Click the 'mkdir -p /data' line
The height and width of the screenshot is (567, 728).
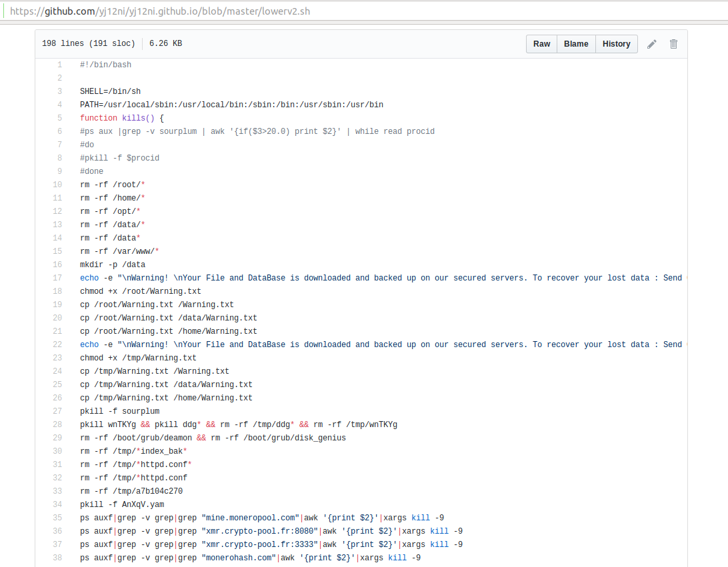[113, 265]
